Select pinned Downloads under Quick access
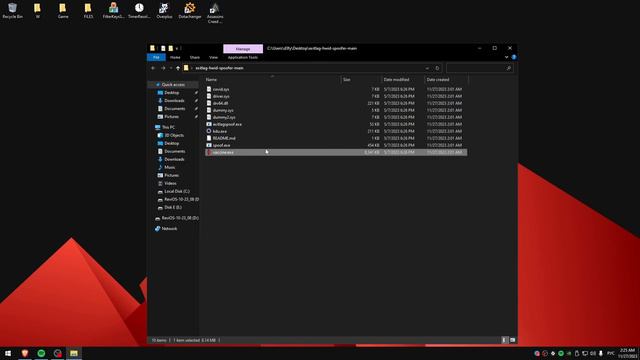Screen dimensions: 640x360 point(174,100)
